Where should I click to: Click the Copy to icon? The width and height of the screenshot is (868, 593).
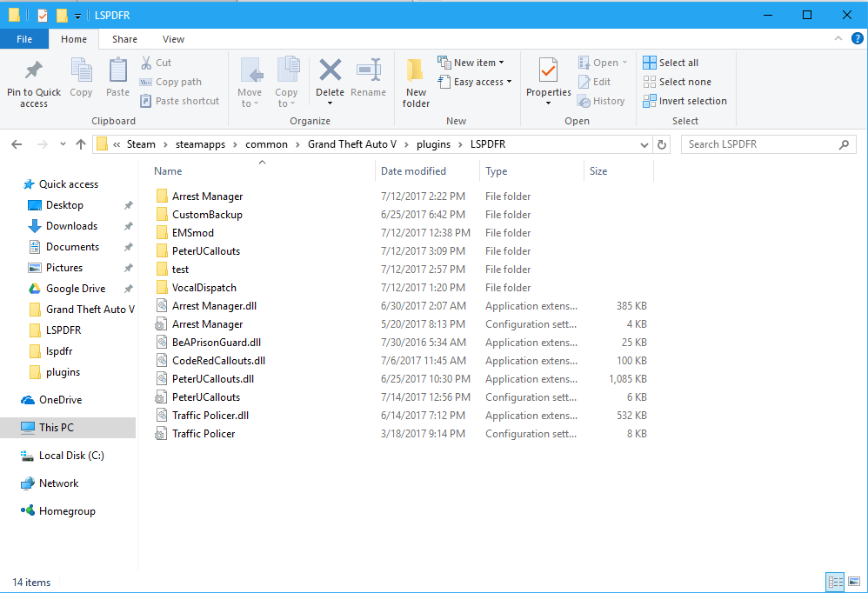click(x=288, y=70)
